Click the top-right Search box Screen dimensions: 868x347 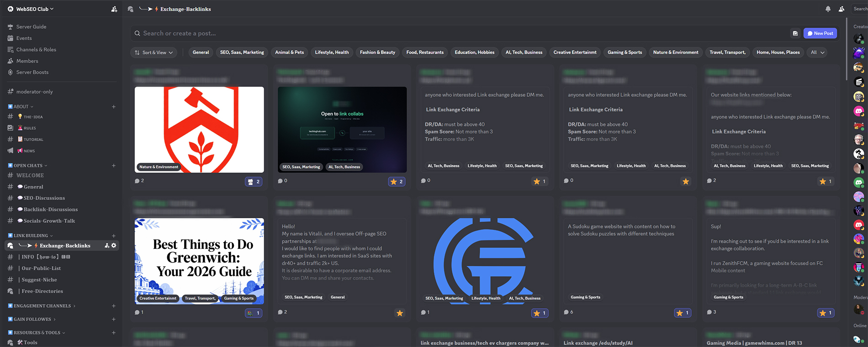coord(859,9)
